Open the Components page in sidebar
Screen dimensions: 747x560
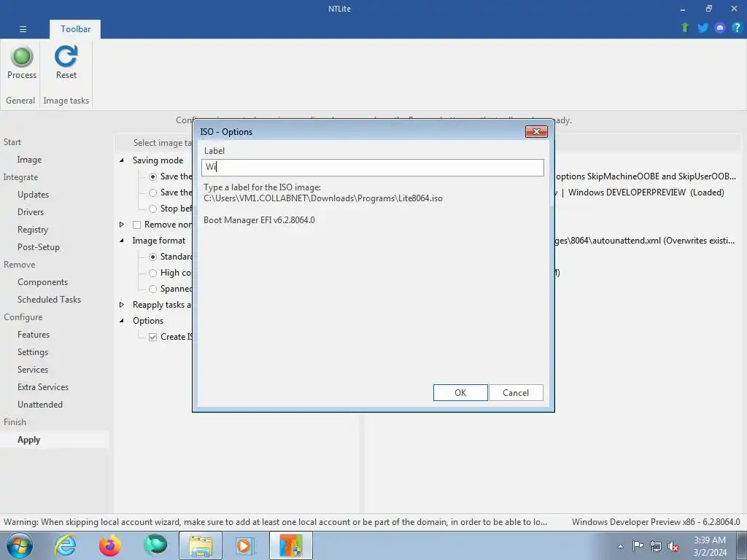[42, 282]
